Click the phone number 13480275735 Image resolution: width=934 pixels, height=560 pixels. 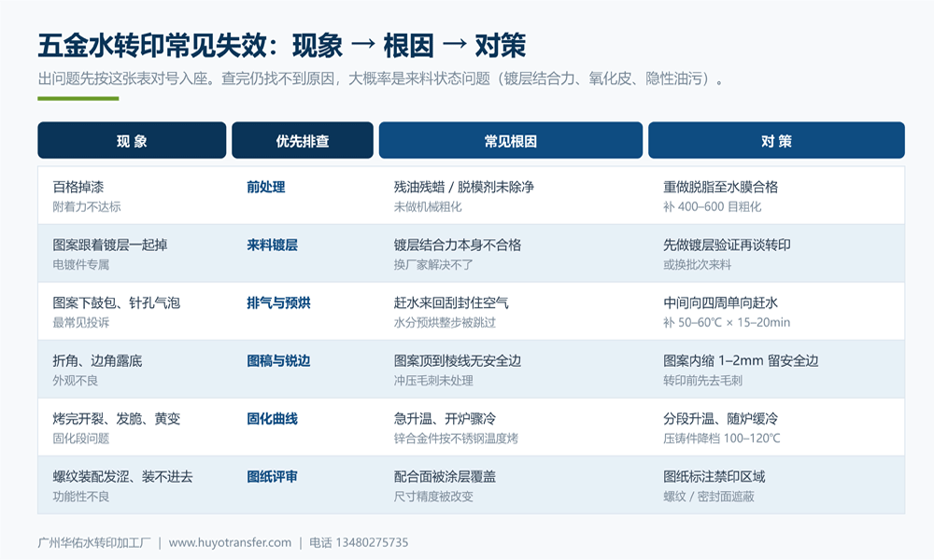pos(373,542)
